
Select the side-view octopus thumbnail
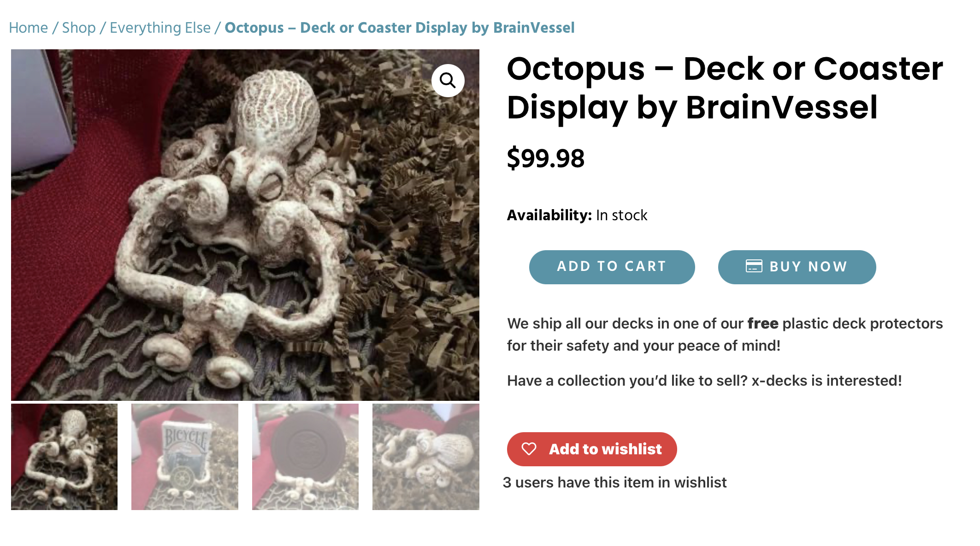[425, 457]
